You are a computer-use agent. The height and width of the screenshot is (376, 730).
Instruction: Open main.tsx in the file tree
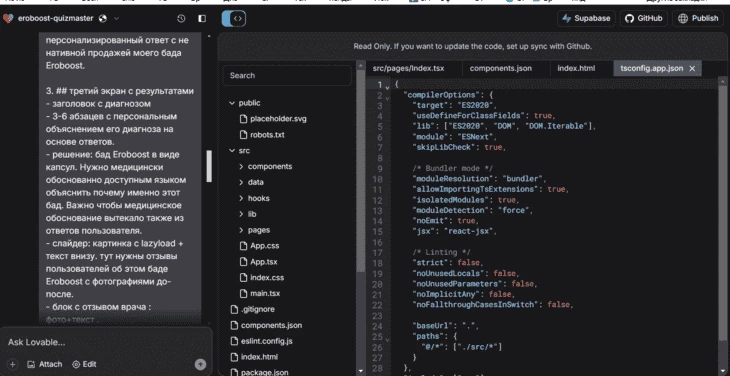[x=265, y=293]
